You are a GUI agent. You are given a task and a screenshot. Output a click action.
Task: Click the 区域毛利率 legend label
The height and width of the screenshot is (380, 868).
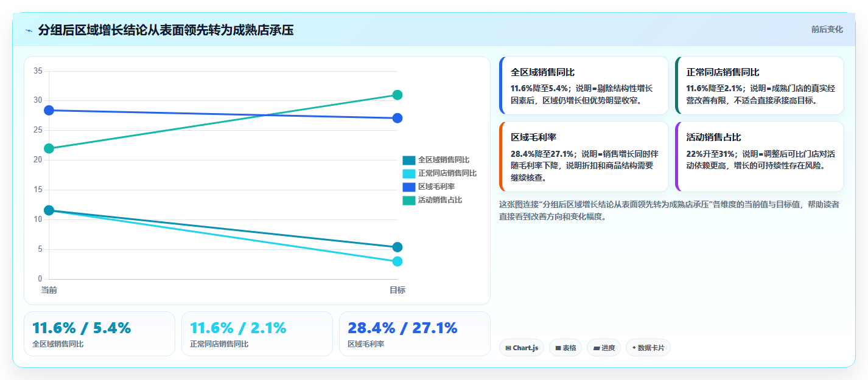click(436, 187)
